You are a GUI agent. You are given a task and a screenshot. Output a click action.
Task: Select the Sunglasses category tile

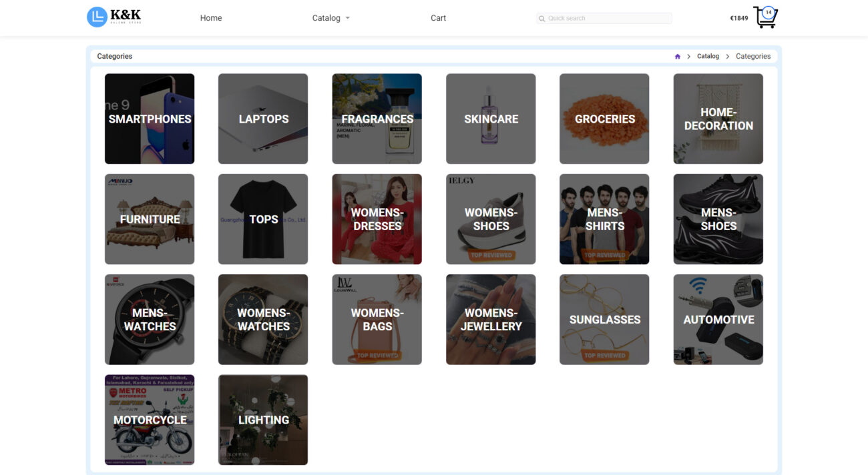coord(604,320)
